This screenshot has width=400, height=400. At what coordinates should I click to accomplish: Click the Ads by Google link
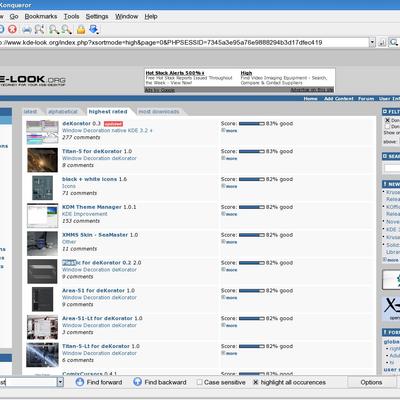pos(160,90)
